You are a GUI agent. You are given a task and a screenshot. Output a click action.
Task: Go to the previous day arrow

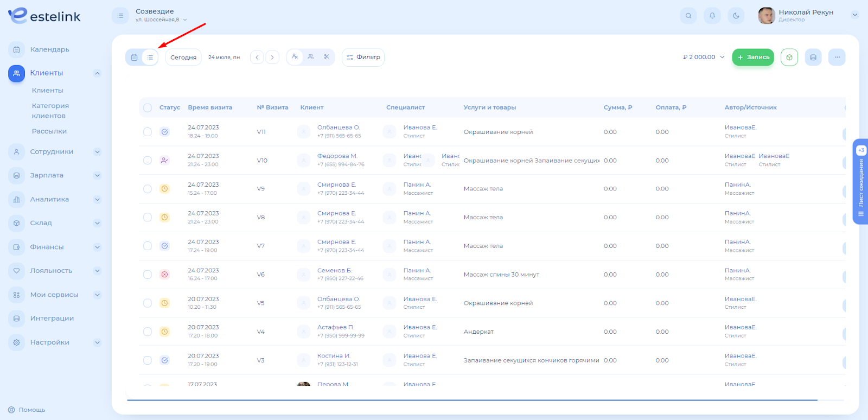point(257,58)
